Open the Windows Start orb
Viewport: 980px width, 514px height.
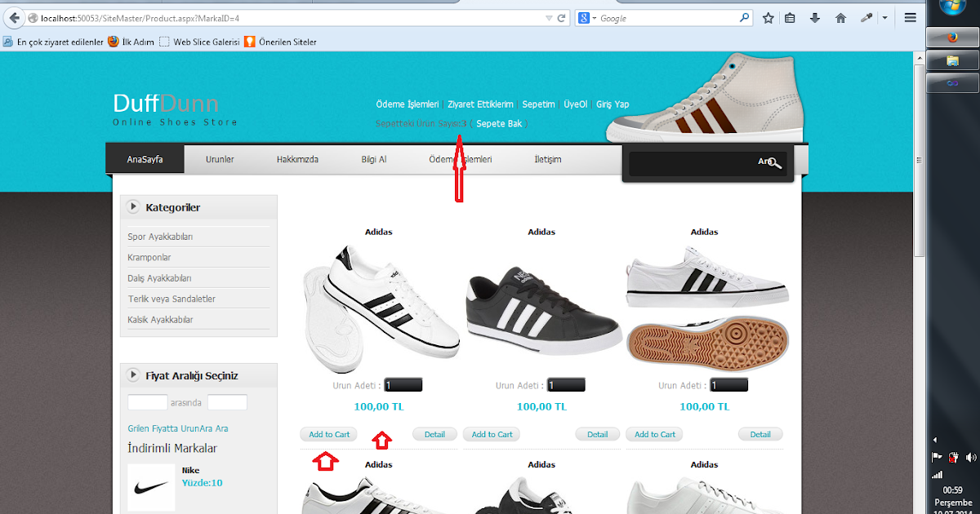click(x=952, y=8)
